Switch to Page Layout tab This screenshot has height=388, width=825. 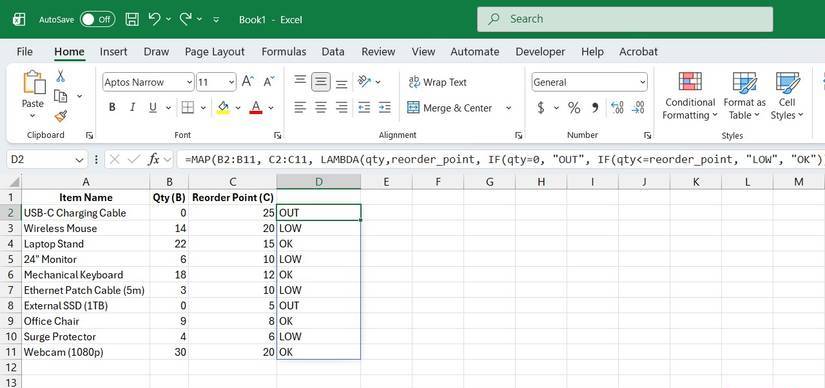(x=215, y=52)
